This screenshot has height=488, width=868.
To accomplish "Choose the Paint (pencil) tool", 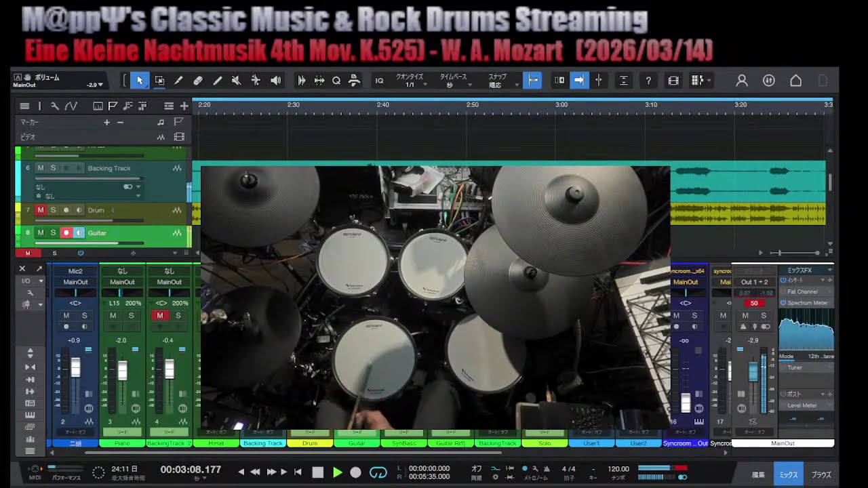I will [x=178, y=81].
